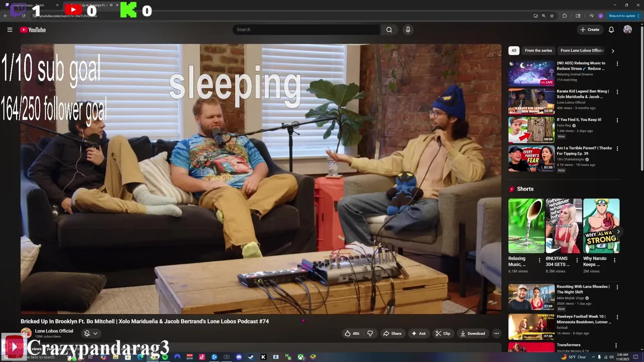The width and height of the screenshot is (644, 362).
Task: Go to the YouTube home logo
Action: click(33, 30)
